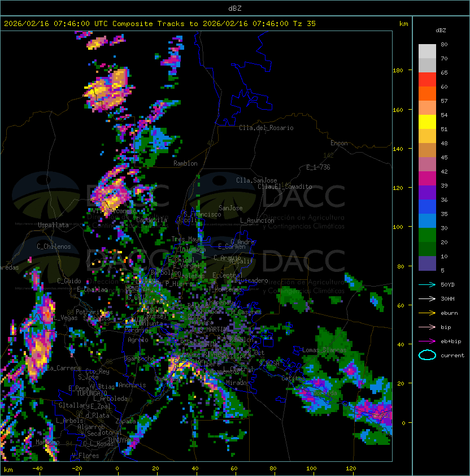This screenshot has width=470, height=476.
Task: Click the 'S_Francisco' map label
Action: point(202,214)
